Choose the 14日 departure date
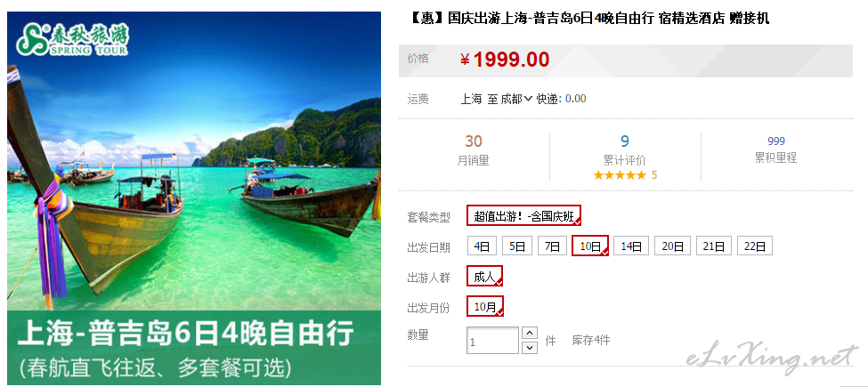This screenshot has height=387, width=868. click(631, 246)
